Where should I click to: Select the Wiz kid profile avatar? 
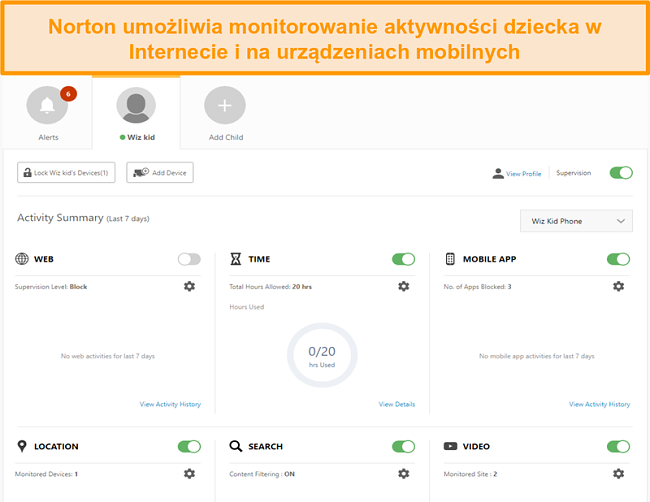click(136, 105)
